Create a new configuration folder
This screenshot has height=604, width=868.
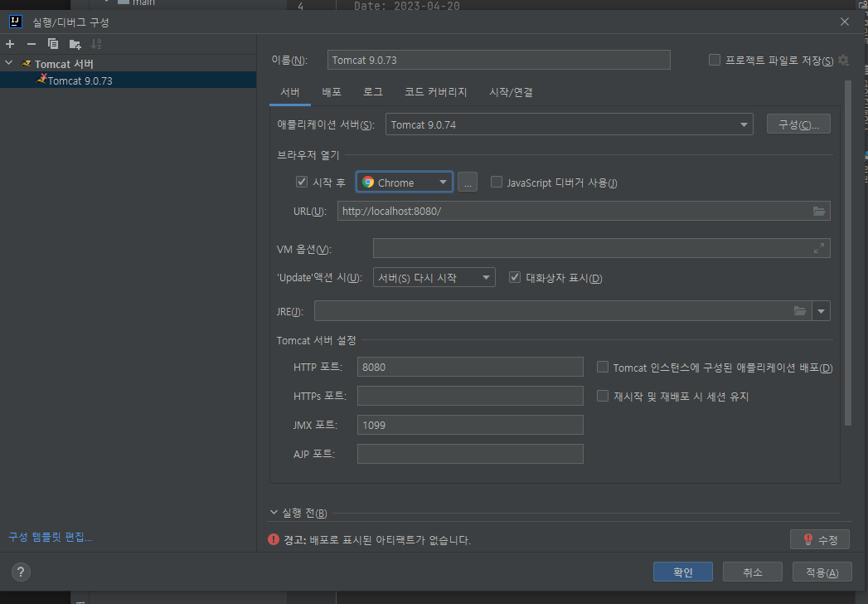tap(75, 44)
